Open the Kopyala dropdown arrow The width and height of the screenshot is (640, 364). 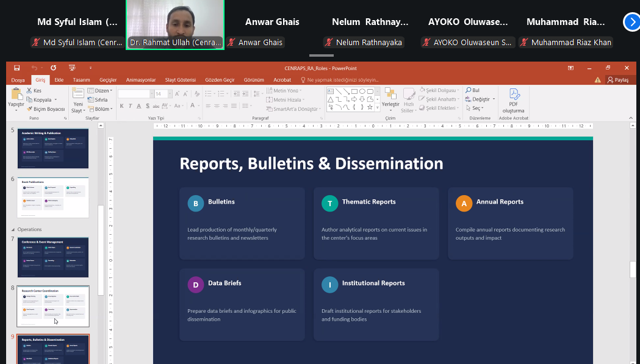coord(56,100)
